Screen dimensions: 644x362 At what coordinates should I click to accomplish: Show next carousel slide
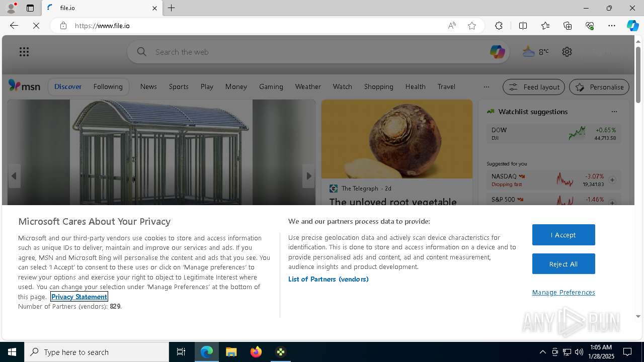click(309, 176)
